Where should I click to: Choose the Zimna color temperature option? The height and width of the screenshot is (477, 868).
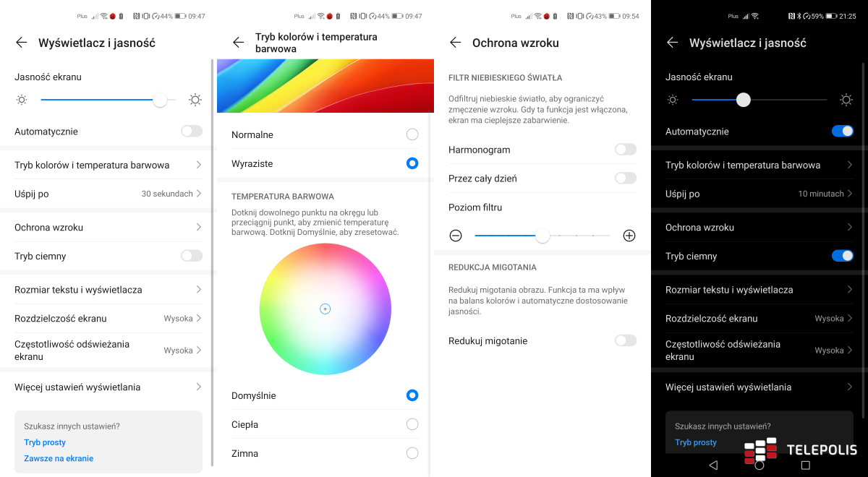pos(412,453)
